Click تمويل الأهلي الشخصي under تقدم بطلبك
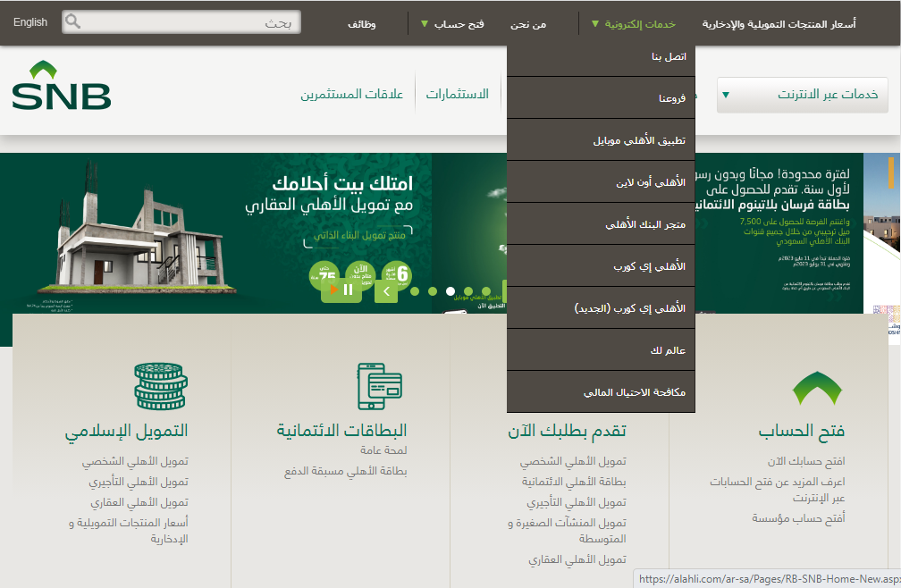 coord(573,461)
